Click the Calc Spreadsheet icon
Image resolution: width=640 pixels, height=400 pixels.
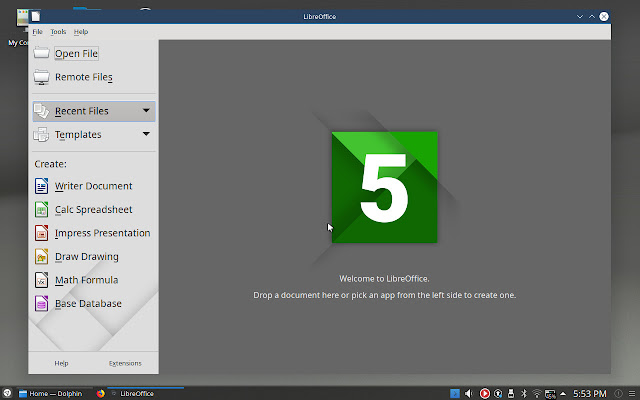[x=41, y=210]
